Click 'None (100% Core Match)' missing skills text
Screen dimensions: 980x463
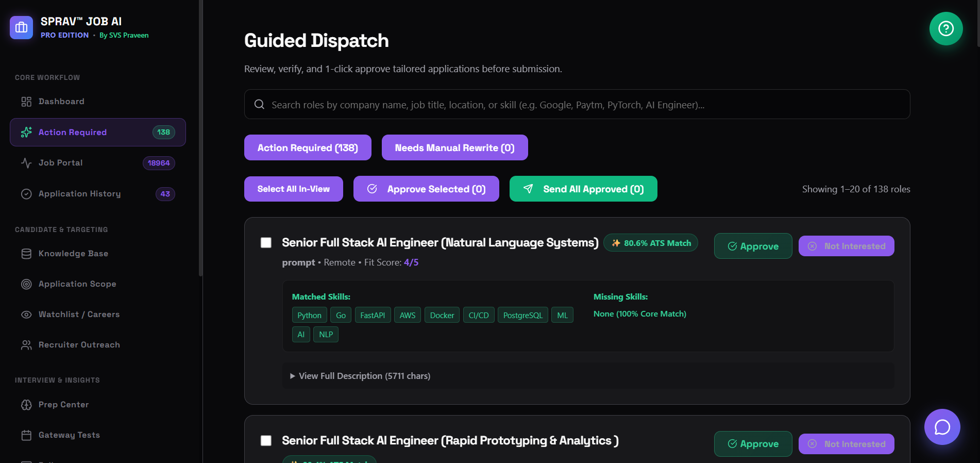click(x=640, y=313)
